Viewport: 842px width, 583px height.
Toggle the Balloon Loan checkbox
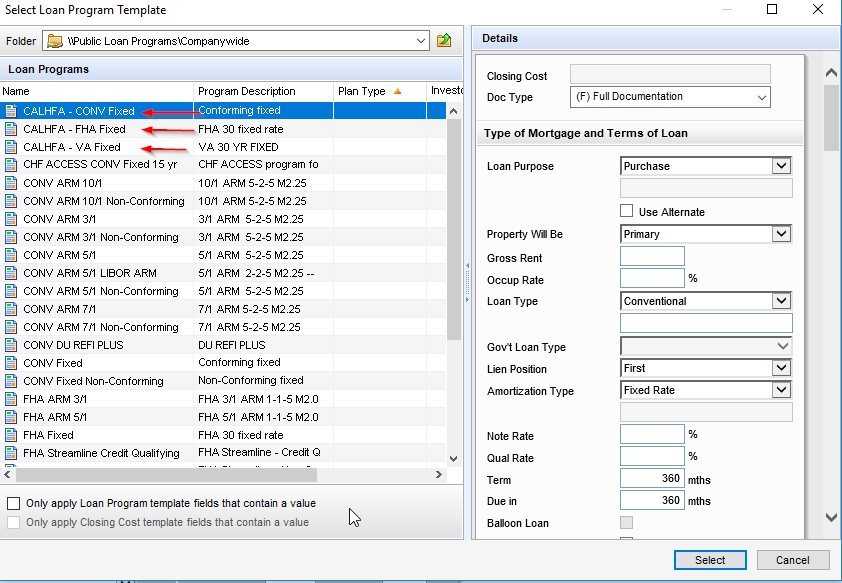[x=626, y=522]
